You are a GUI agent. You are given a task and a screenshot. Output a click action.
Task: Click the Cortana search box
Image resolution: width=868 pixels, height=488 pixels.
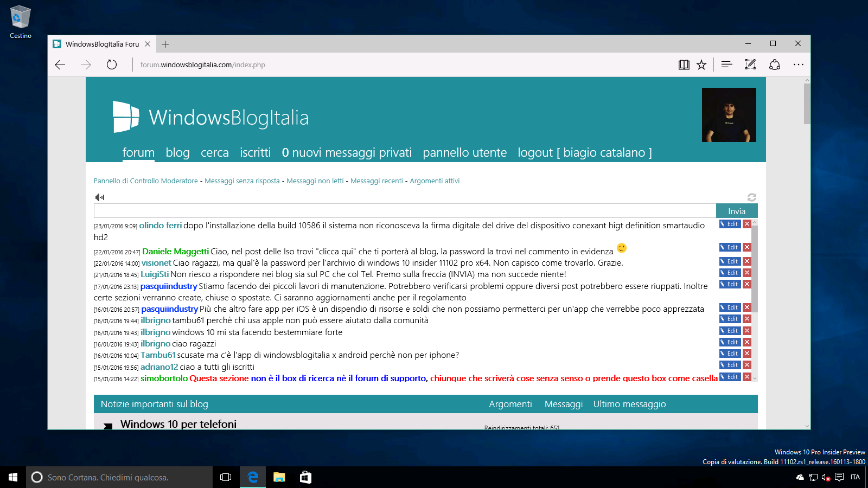click(119, 477)
